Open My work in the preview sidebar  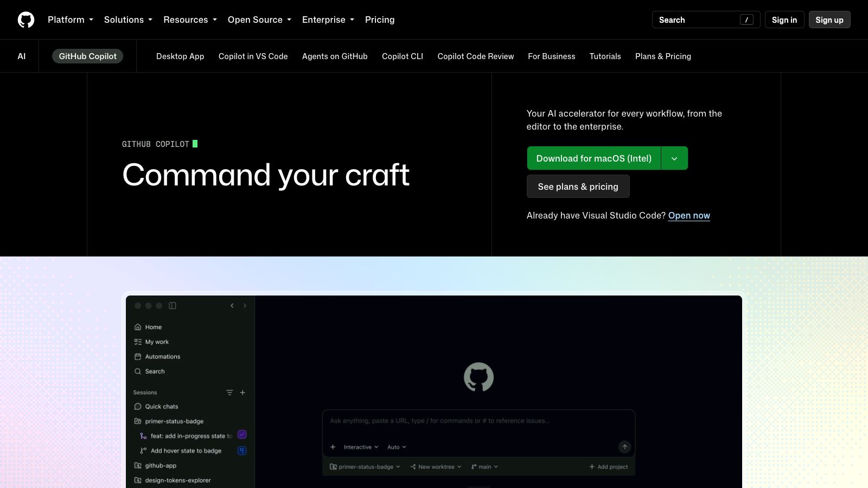tap(151, 342)
